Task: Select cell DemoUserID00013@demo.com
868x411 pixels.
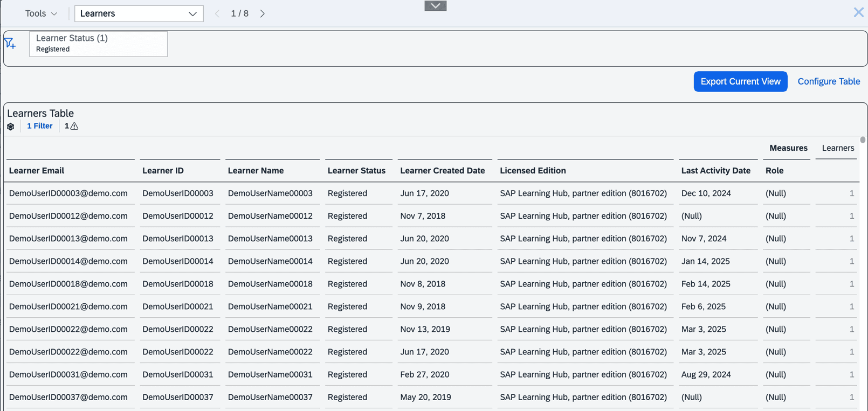Action: (68, 239)
